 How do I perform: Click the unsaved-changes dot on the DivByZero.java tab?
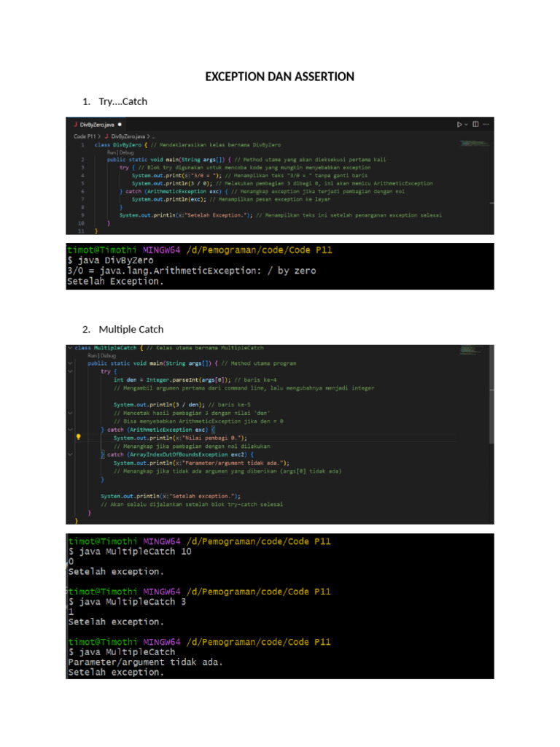click(120, 125)
